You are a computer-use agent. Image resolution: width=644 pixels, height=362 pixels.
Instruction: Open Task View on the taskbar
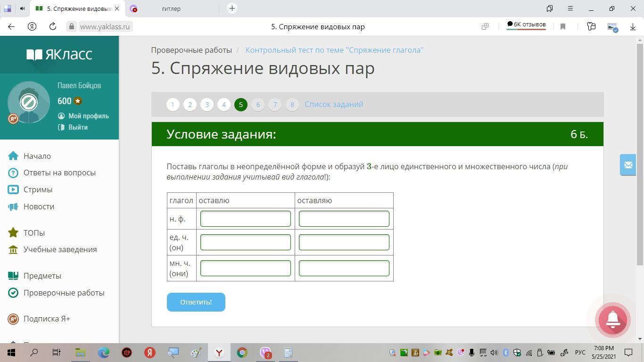(x=57, y=352)
